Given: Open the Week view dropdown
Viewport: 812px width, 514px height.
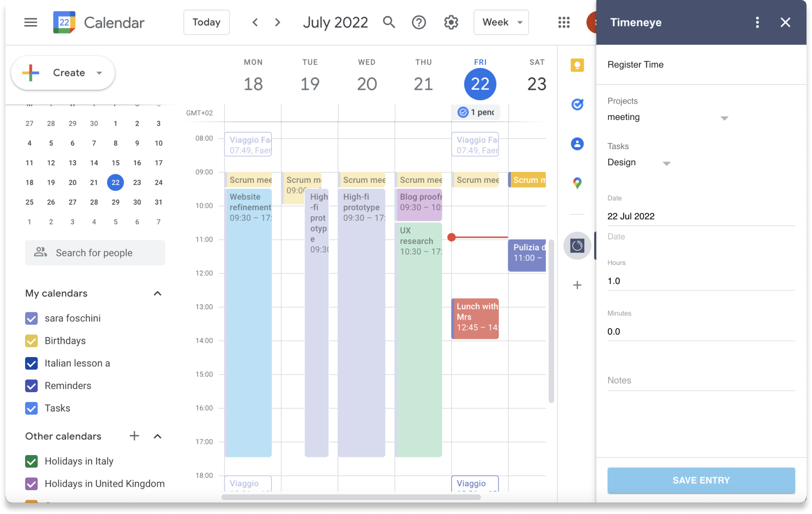Looking at the screenshot, I should [501, 22].
